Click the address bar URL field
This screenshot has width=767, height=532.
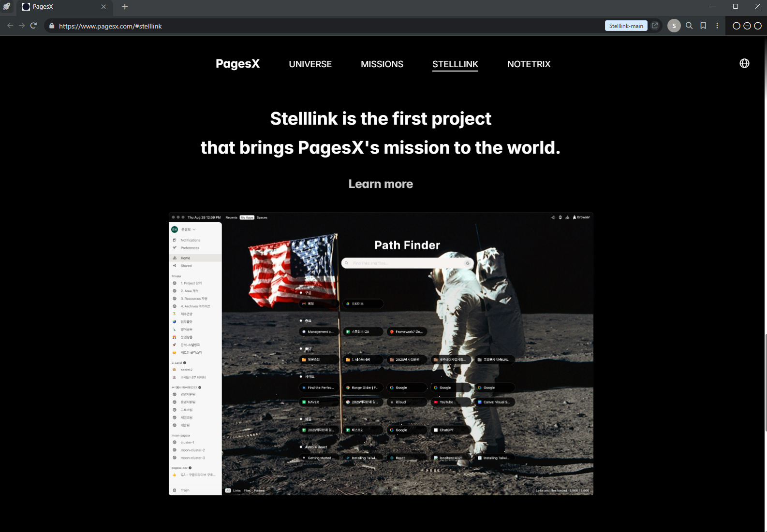click(290, 26)
